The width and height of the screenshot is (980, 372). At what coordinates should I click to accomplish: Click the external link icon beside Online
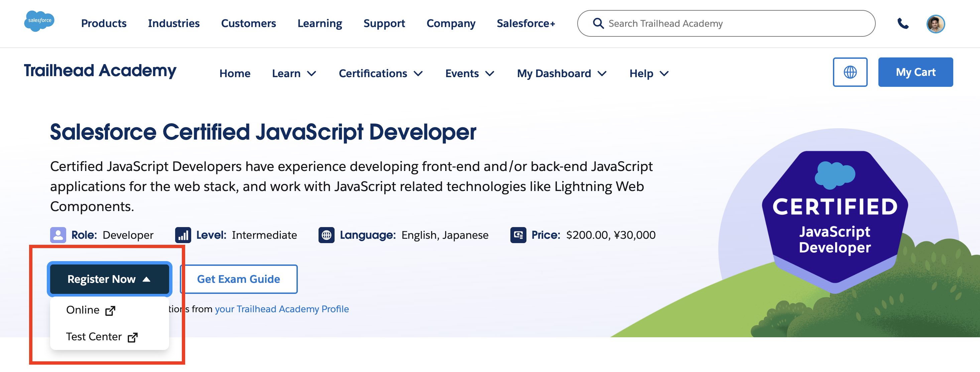click(x=110, y=311)
